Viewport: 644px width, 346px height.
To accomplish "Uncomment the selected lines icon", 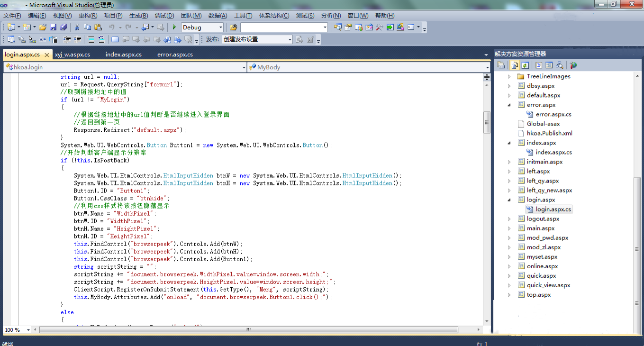I will [x=101, y=39].
